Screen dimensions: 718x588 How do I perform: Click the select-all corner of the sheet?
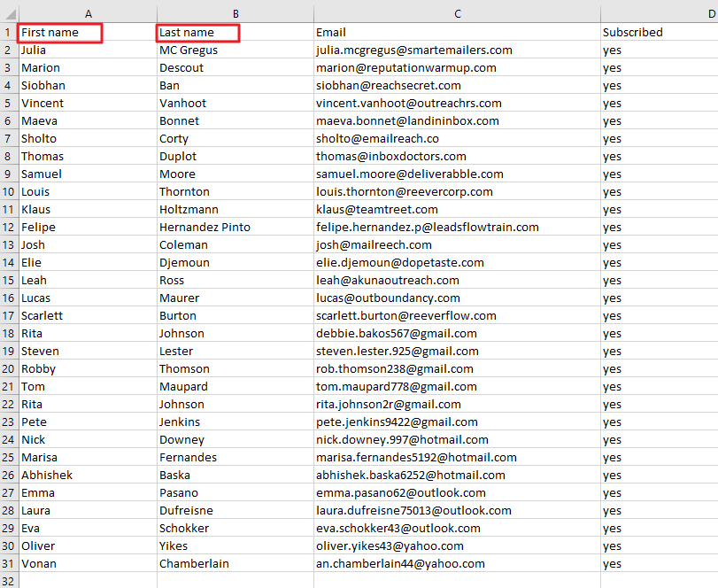point(9,12)
